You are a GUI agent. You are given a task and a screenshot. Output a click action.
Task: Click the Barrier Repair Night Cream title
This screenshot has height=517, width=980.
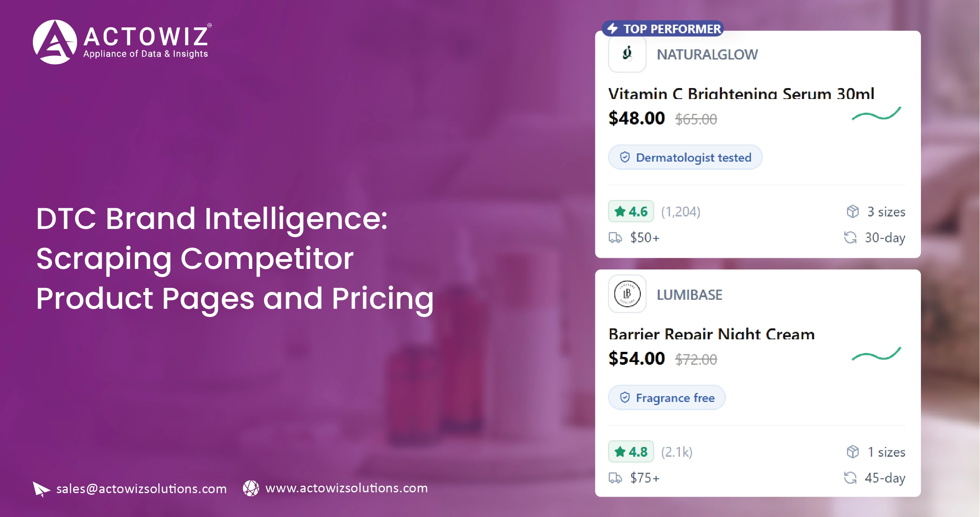click(712, 334)
